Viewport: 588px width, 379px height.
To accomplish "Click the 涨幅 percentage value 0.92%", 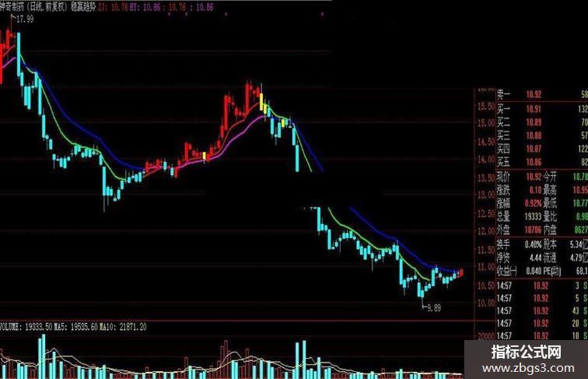I will pos(533,204).
